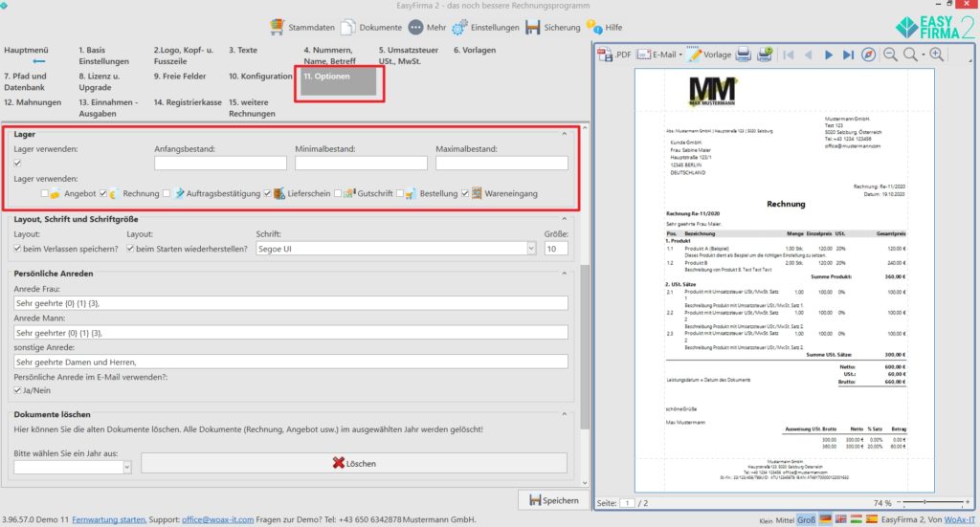Open tab 6. Vorlagen
The height and width of the screenshot is (527, 980).
[475, 50]
